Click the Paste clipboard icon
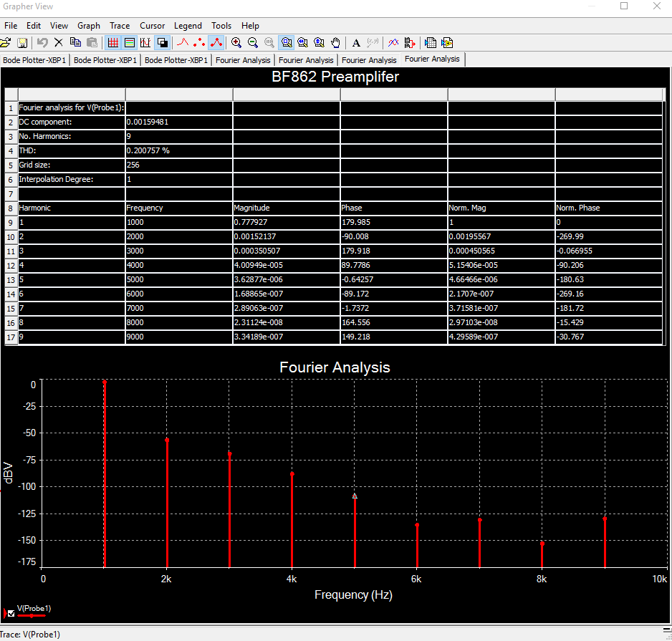Viewport: 672px width, 641px height. click(x=92, y=42)
